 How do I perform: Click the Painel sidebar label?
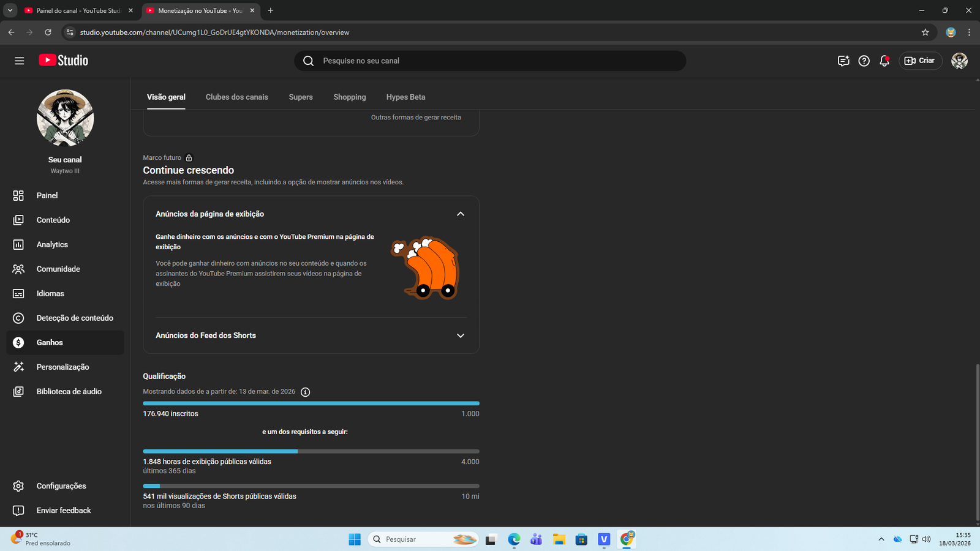tap(47, 195)
